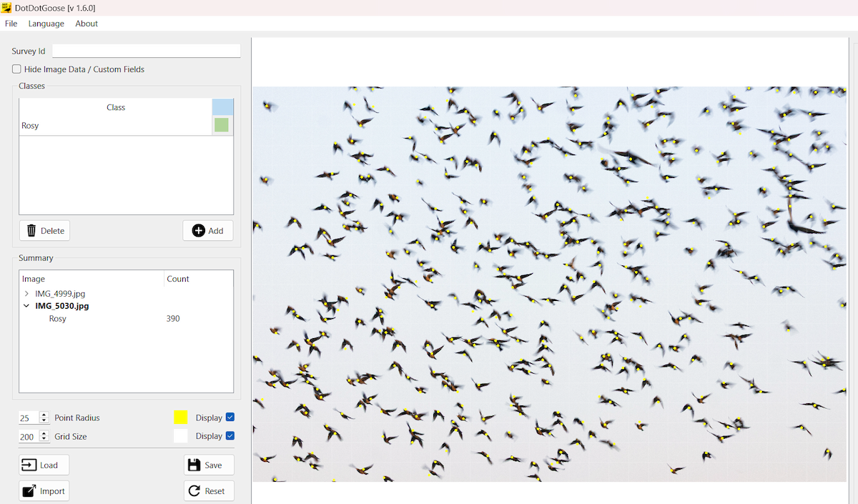
Task: Click the Load arrow icon
Action: pos(29,465)
